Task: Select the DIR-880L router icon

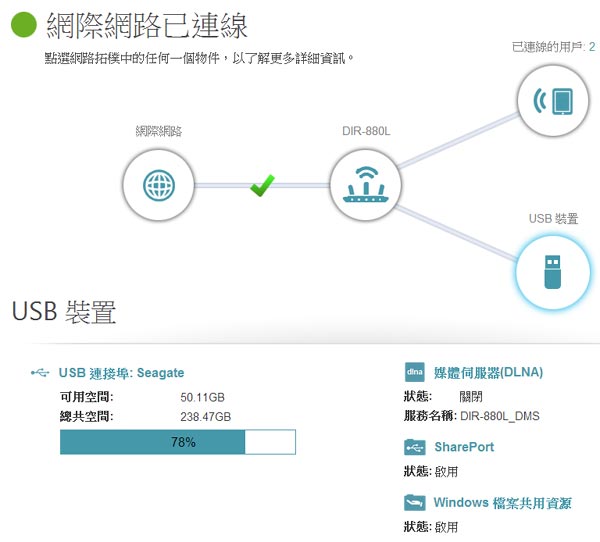Action: click(365, 185)
